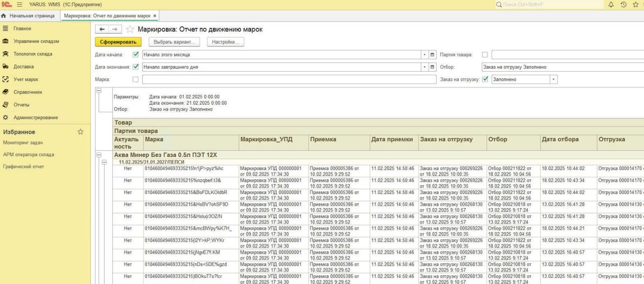This screenshot has width=644, height=284.
Task: Enable the Партия товара checkbox
Action: pos(485,55)
